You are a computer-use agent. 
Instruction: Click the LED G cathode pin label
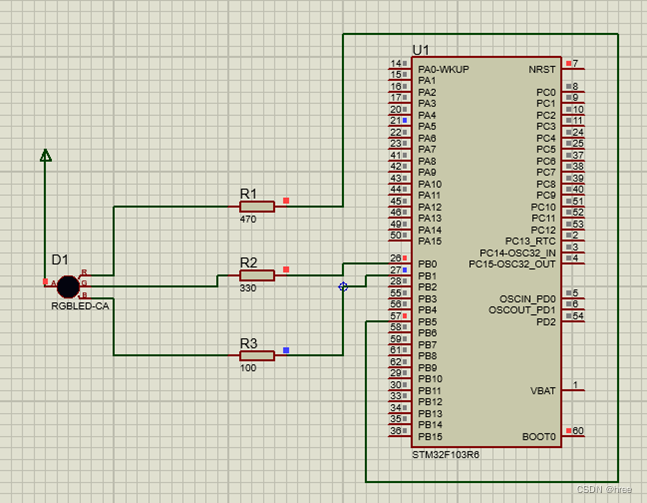pyautogui.click(x=84, y=283)
